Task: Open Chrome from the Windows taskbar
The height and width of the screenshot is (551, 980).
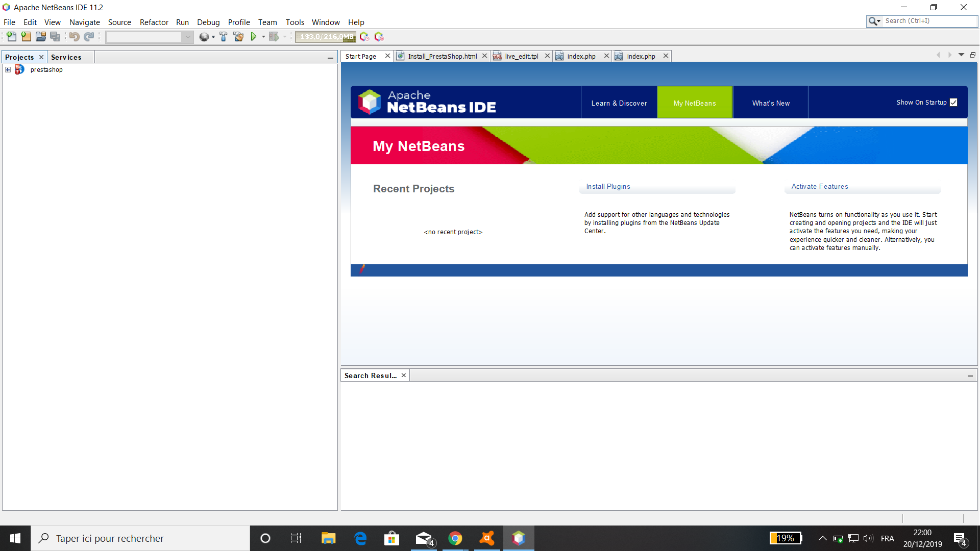Action: (x=455, y=538)
